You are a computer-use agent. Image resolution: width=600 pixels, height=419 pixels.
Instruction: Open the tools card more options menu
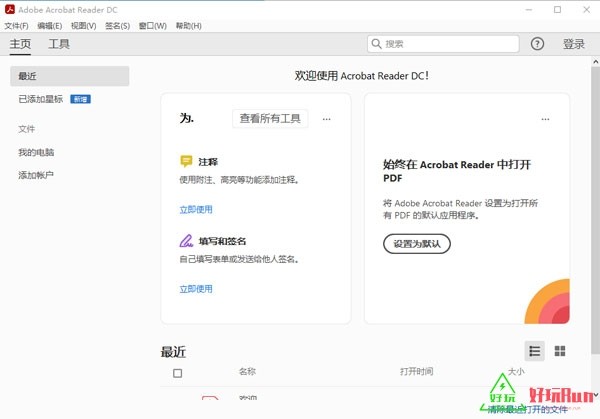(x=326, y=119)
